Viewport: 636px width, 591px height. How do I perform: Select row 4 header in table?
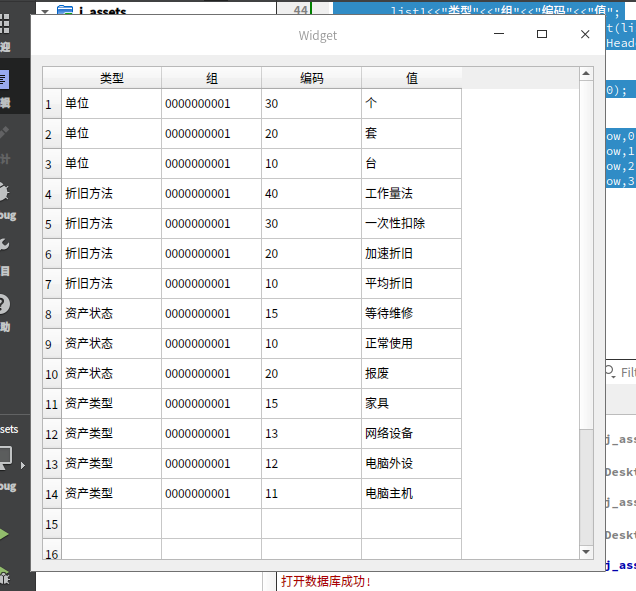click(x=51, y=194)
